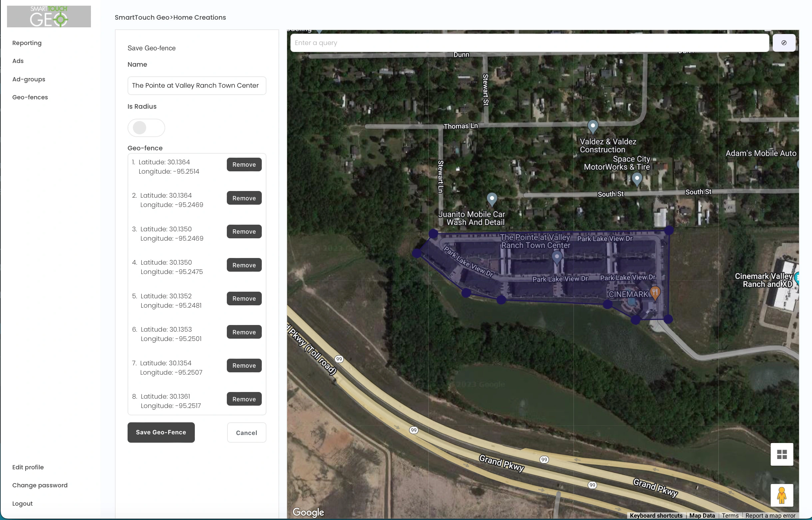Open Ad-groups from sidebar menu
The width and height of the screenshot is (812, 520).
tap(29, 79)
